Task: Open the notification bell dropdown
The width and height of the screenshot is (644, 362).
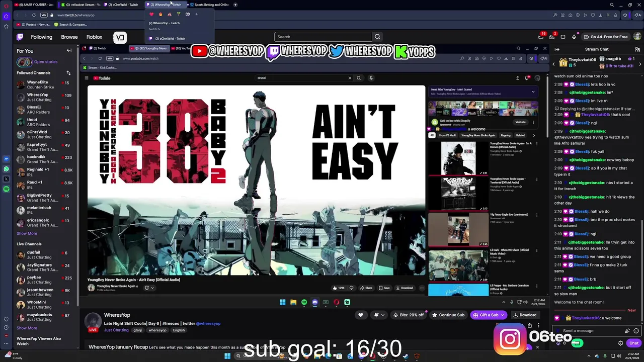Action: pos(379,315)
